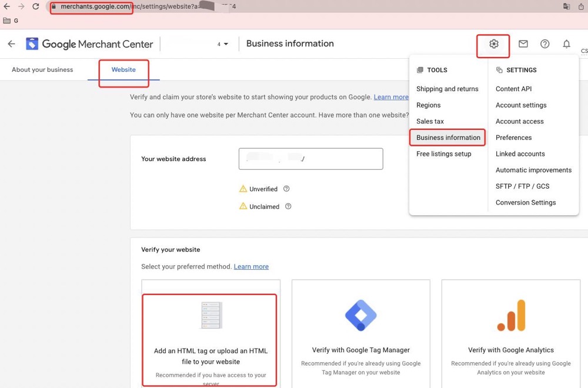Screen dimensions: 588x388
Task: Click the Settings section icon
Action: pos(499,70)
